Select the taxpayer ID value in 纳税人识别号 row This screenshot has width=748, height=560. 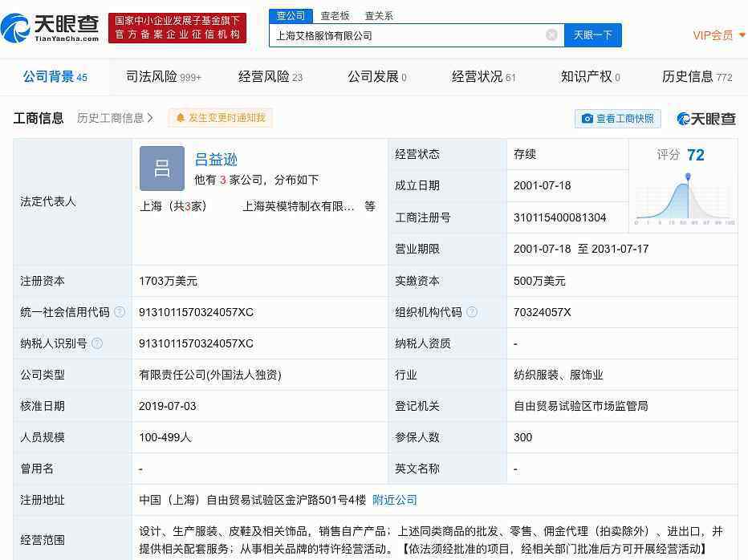(x=196, y=343)
